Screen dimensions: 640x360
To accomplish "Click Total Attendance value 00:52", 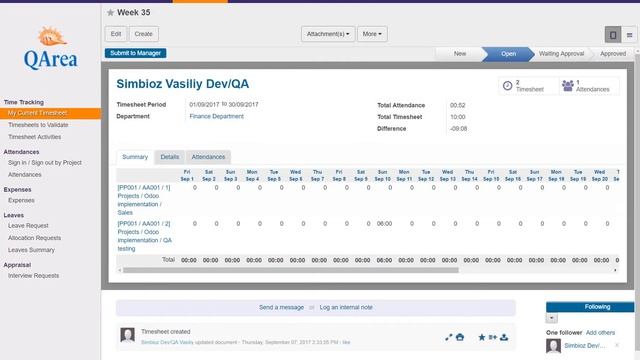I will [x=458, y=105].
